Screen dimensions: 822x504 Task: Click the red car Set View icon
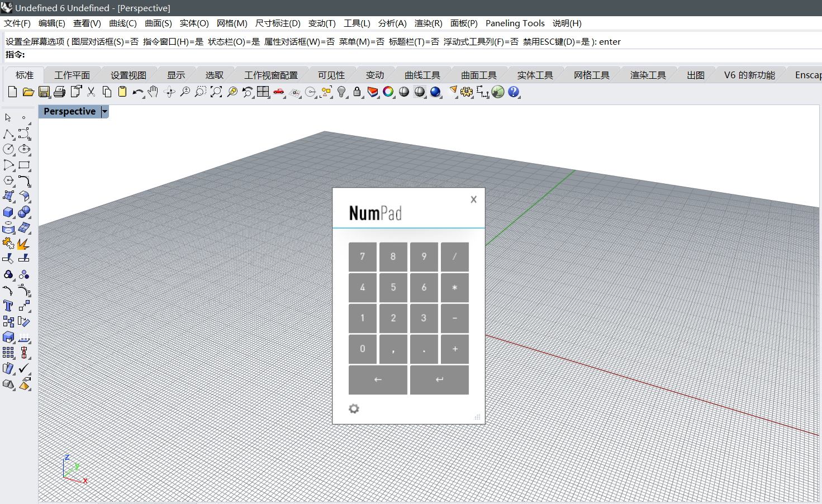pos(279,92)
